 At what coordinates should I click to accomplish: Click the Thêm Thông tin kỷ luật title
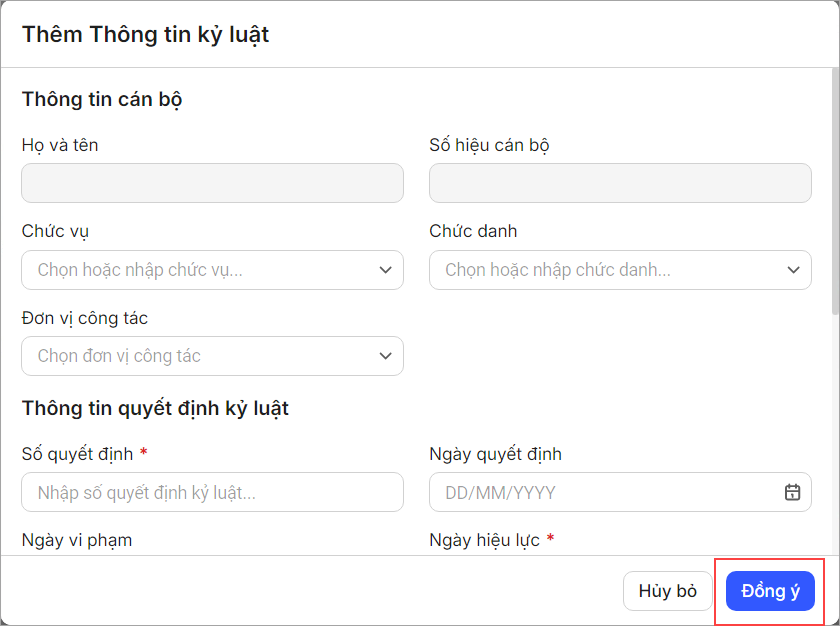tap(145, 34)
